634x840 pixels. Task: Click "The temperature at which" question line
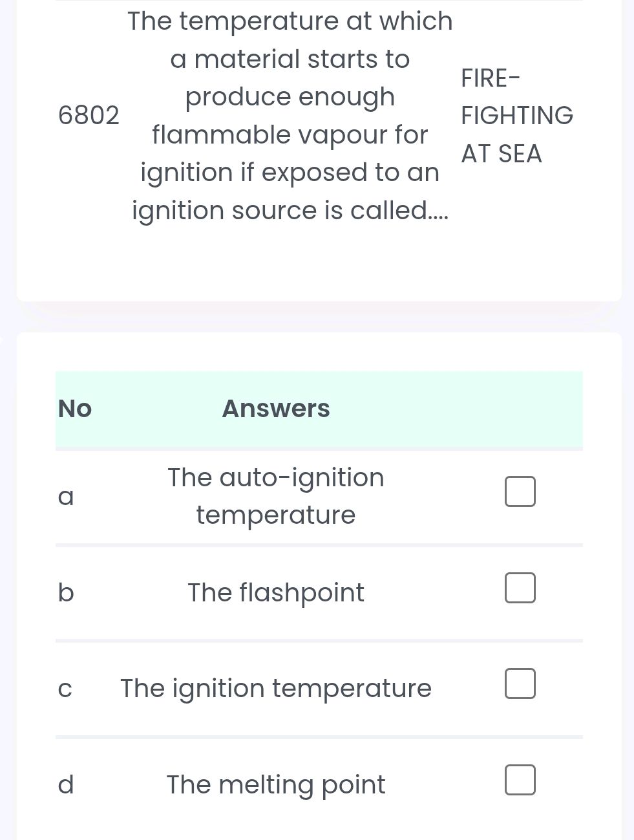(x=290, y=21)
